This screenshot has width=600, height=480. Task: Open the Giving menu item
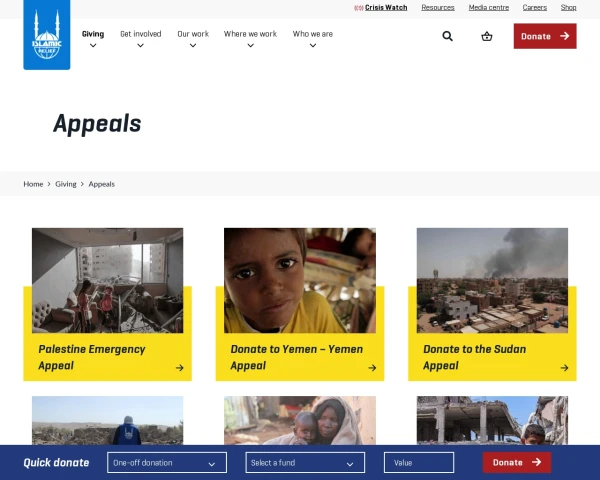(x=93, y=34)
